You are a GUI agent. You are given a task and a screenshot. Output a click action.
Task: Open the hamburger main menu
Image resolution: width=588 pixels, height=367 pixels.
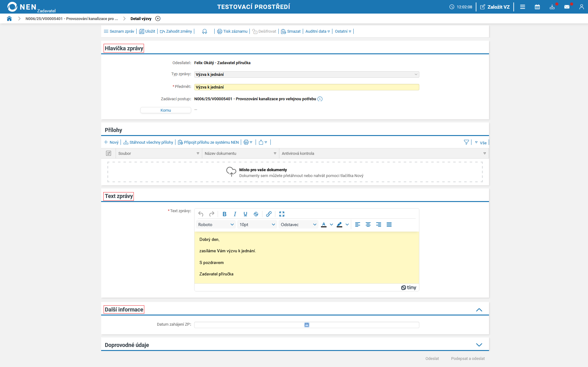click(522, 7)
